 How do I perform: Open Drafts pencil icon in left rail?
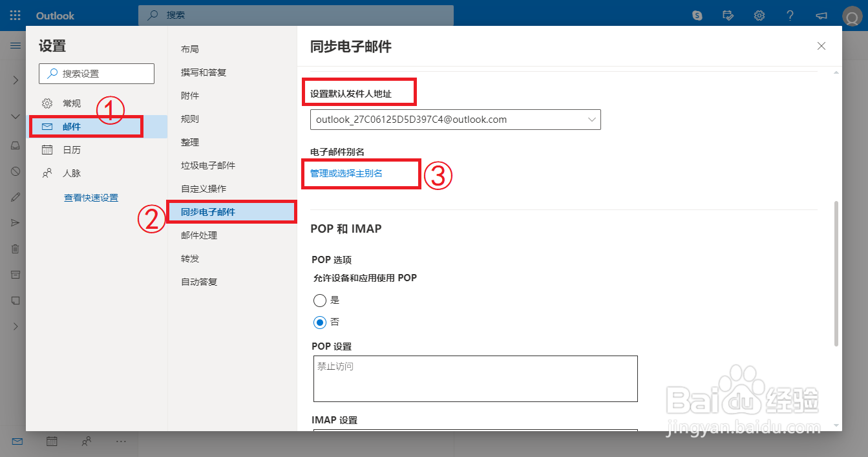point(16,197)
